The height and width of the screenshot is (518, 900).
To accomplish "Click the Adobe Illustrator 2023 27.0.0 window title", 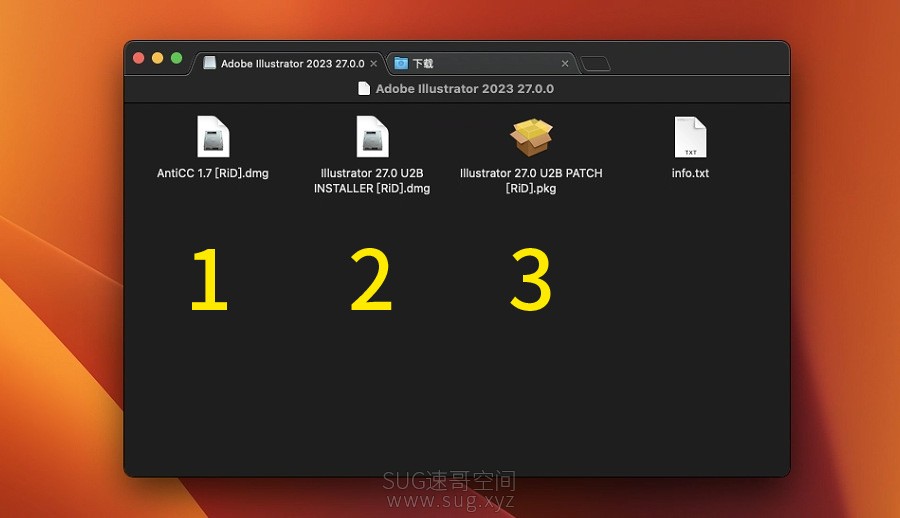I will (x=464, y=88).
